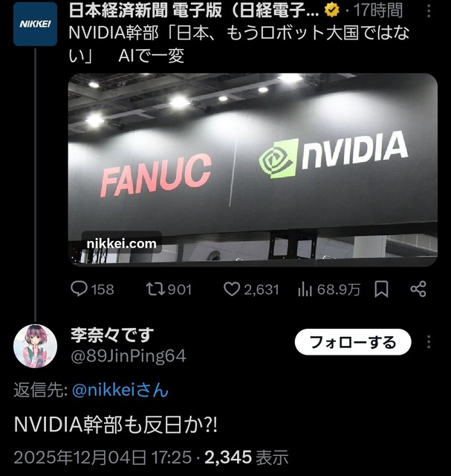Screen dimensions: 451x476
Task: Open the Nikkei profile avatar
Action: tap(35, 24)
